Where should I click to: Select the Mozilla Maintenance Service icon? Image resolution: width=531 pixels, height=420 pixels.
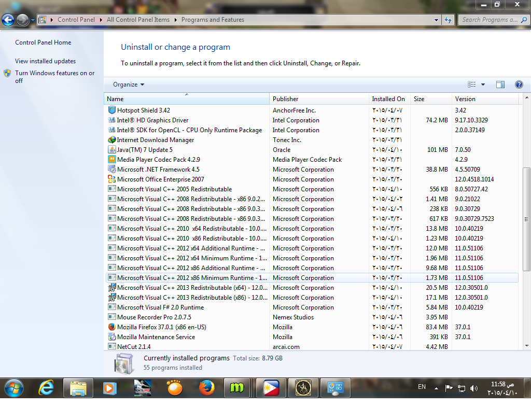tap(112, 337)
